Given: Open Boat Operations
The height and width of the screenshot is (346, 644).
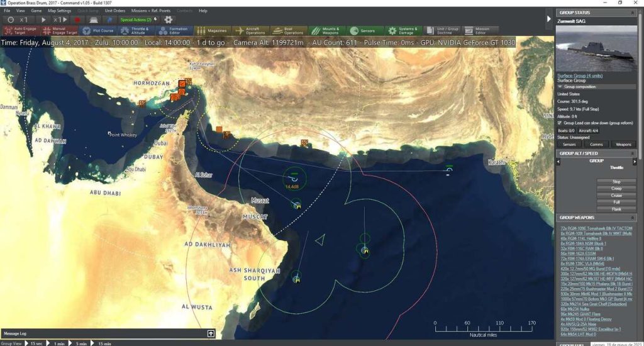Looking at the screenshot, I should pos(289,31).
